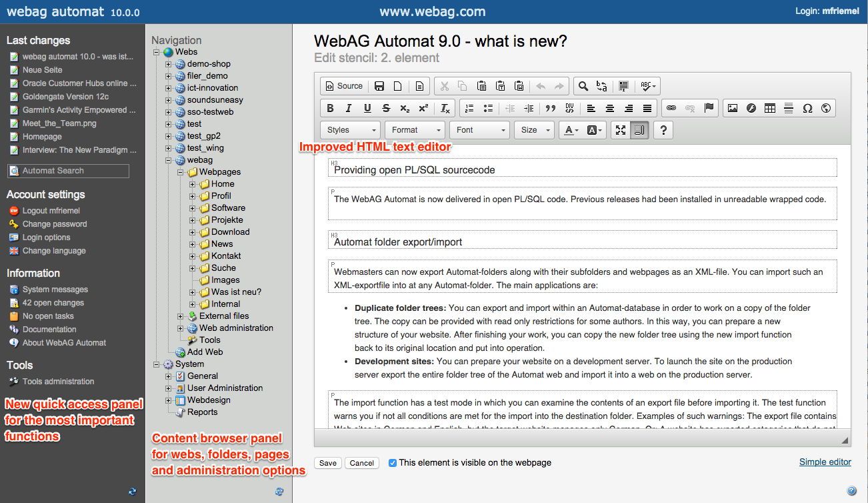Screen dimensions: 868x503
Task: Open the Size dropdown
Action: tap(534, 130)
